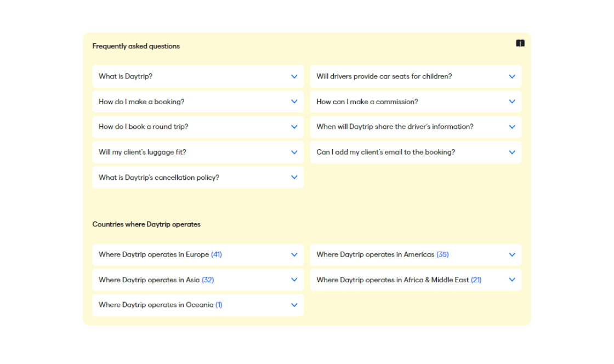
Task: Click chevron in Africa & Middle East row
Action: [x=512, y=280]
